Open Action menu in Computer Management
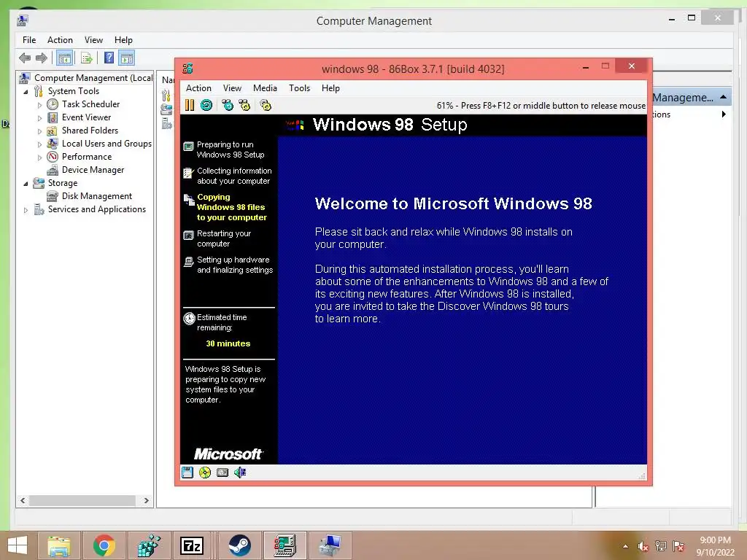Screen dimensions: 747x560 60,40
